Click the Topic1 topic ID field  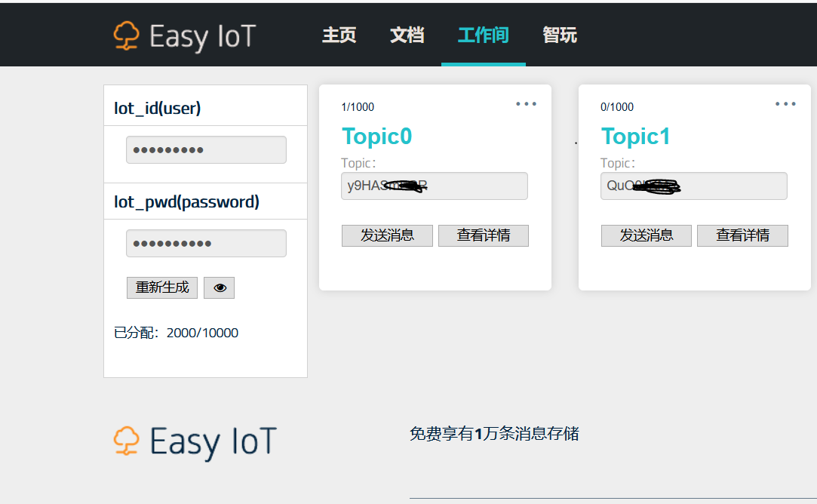pyautogui.click(x=693, y=186)
